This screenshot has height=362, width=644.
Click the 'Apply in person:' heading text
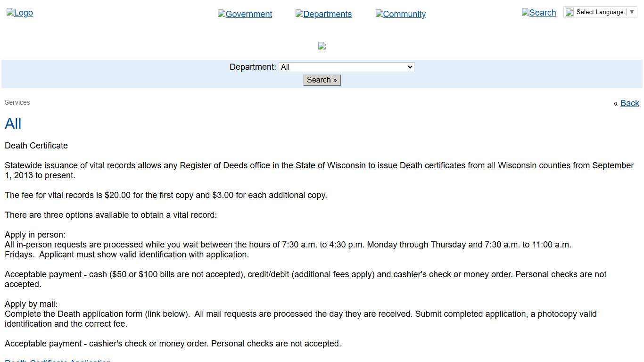click(35, 235)
